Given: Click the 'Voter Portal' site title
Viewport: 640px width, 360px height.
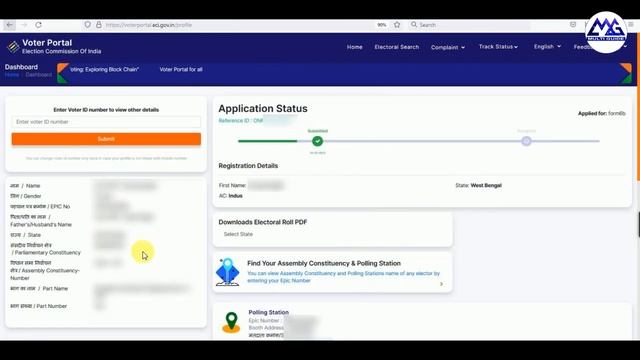Looking at the screenshot, I should click(x=47, y=43).
